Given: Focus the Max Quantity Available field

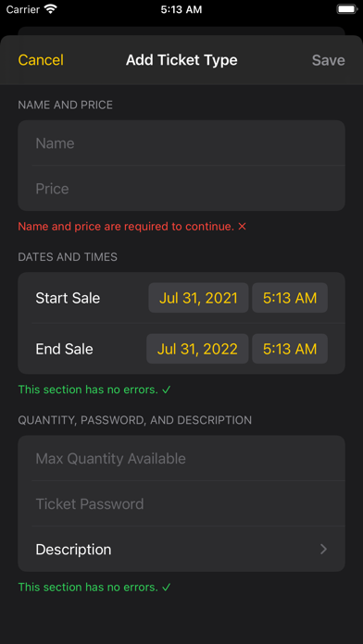Looking at the screenshot, I should pos(181,458).
